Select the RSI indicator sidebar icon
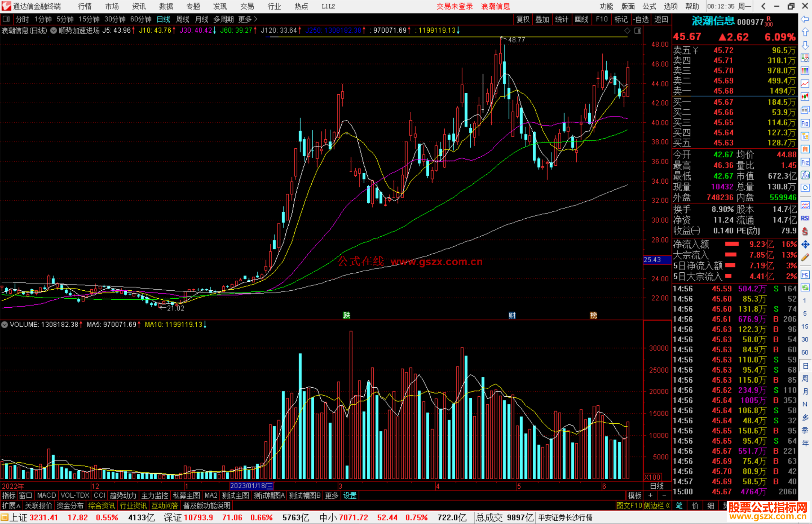Viewport: 812px width, 524px height. coord(805,218)
